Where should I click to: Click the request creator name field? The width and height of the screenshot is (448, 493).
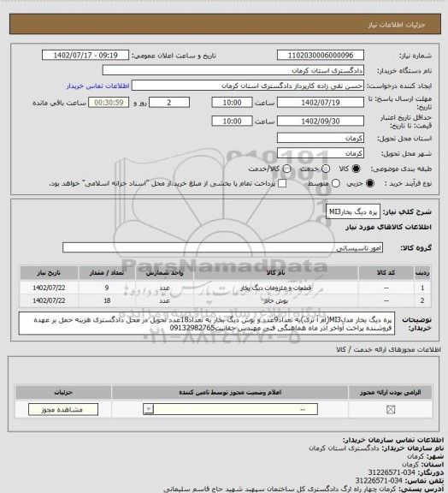(248, 86)
